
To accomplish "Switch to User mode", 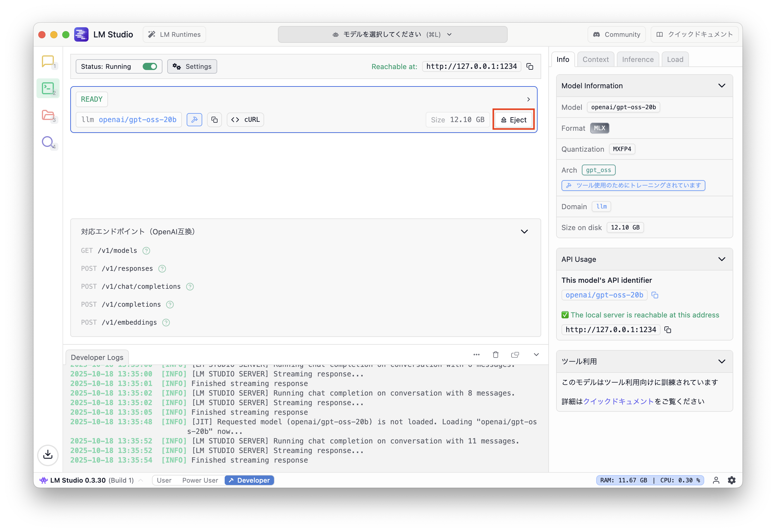I will tap(164, 480).
